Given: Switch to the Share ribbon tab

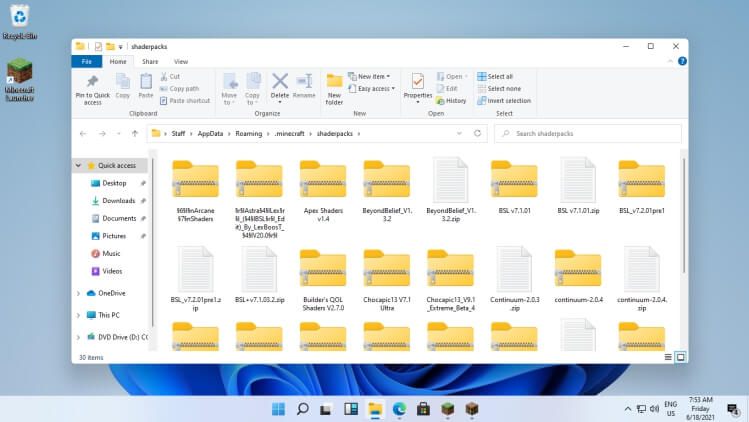Looking at the screenshot, I should (x=150, y=61).
